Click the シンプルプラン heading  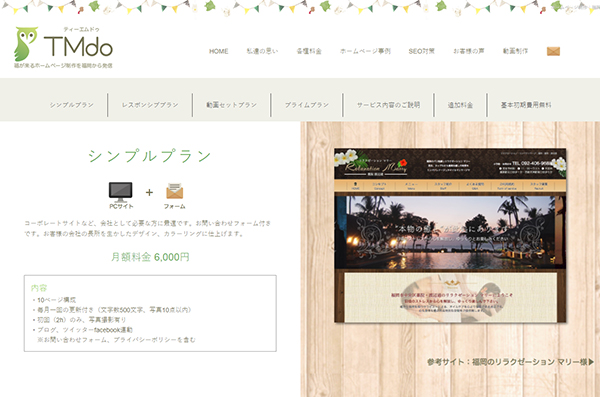pos(150,156)
